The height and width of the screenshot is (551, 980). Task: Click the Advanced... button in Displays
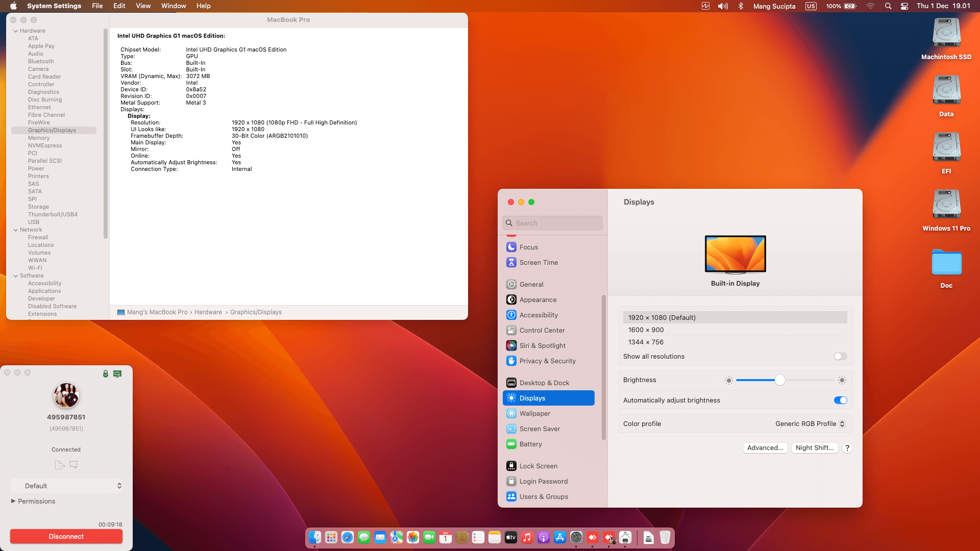(x=765, y=448)
